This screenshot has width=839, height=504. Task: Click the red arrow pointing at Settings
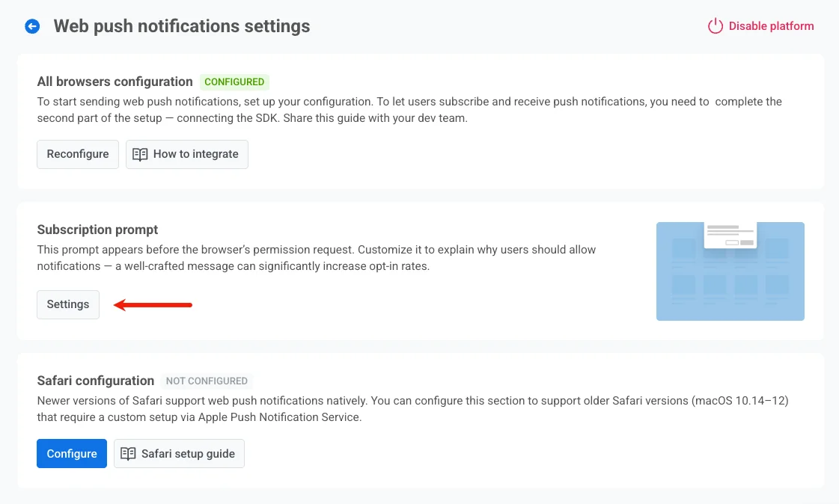coord(153,304)
